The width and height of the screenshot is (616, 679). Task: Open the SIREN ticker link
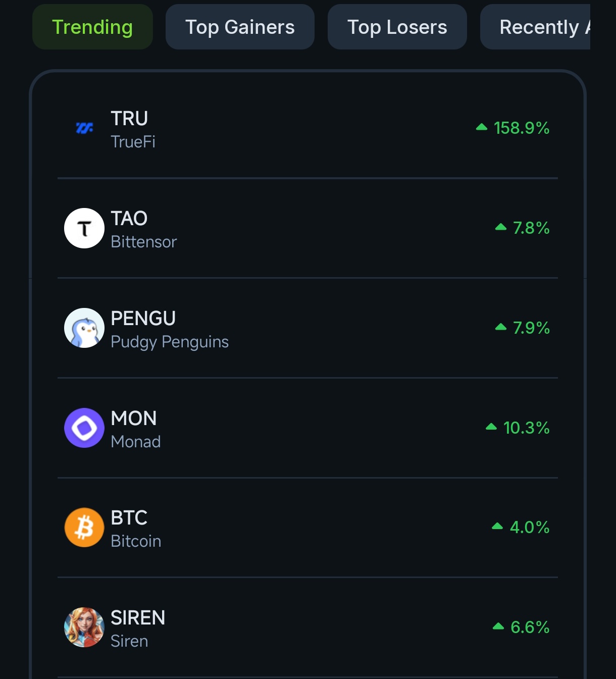point(138,618)
